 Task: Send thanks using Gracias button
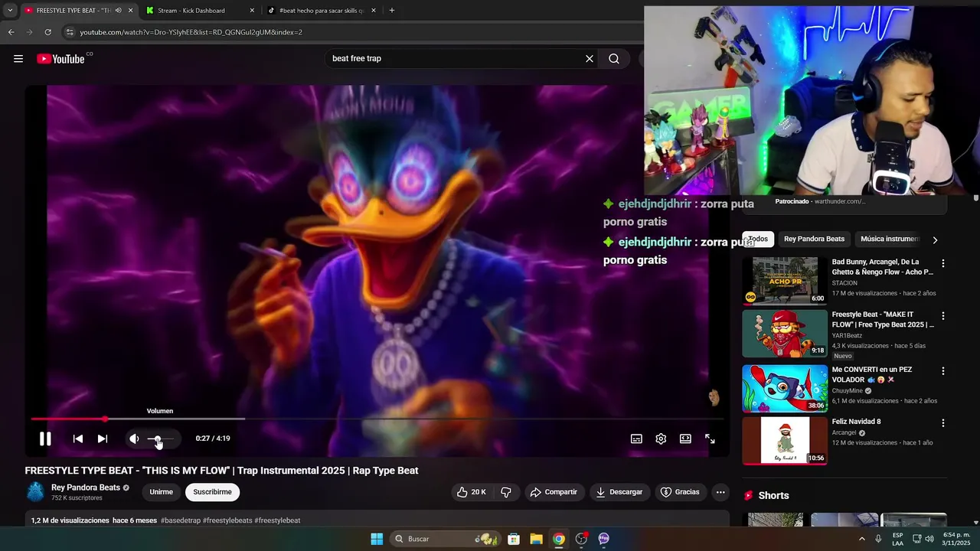pyautogui.click(x=680, y=492)
